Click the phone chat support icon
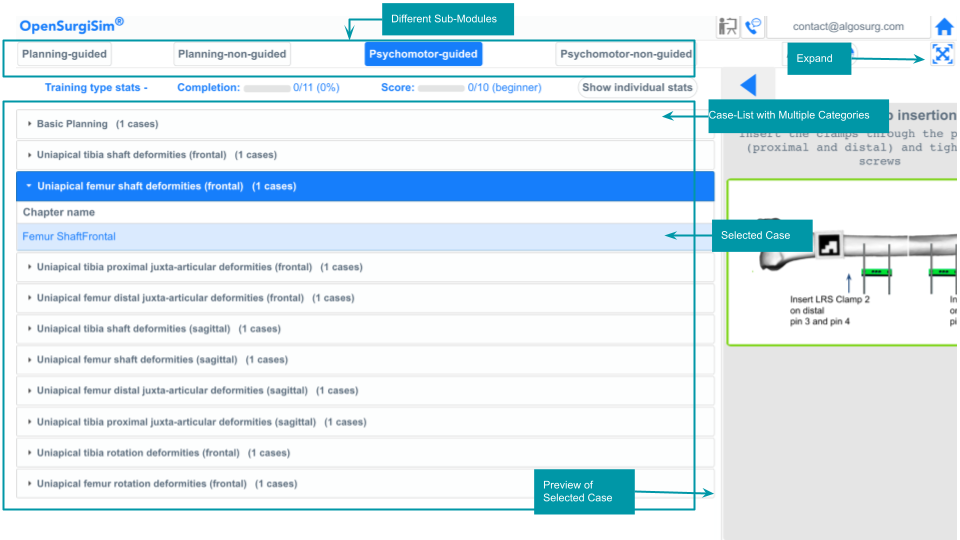This screenshot has width=960, height=540. point(754,27)
